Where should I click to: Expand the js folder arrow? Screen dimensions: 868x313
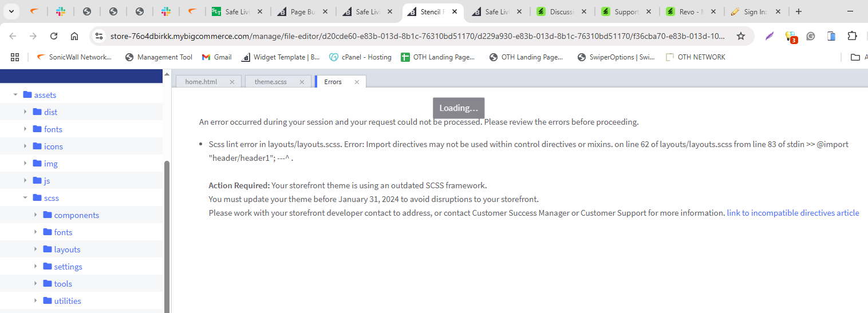(25, 181)
